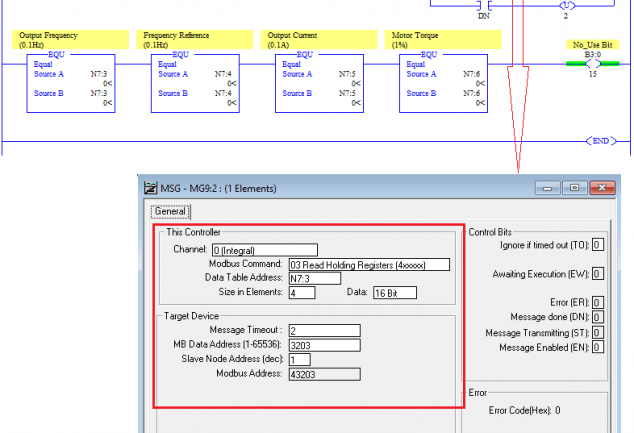Click the MSG - MG9:2 title text

click(x=218, y=188)
